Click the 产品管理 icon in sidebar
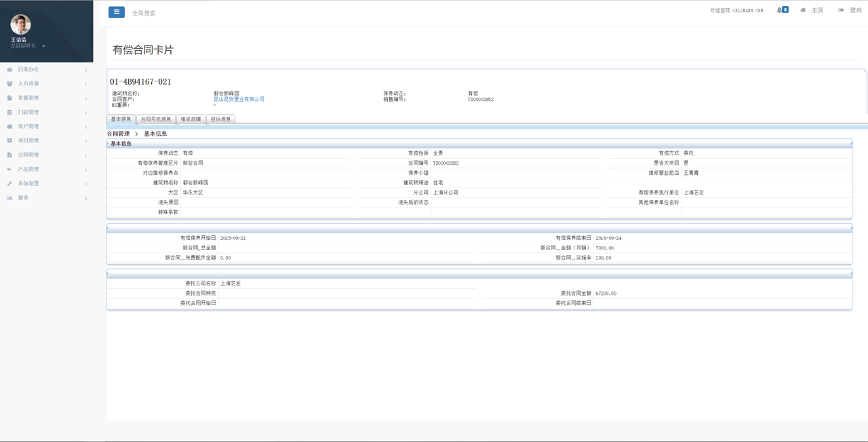The width and height of the screenshot is (868, 442). [x=9, y=169]
